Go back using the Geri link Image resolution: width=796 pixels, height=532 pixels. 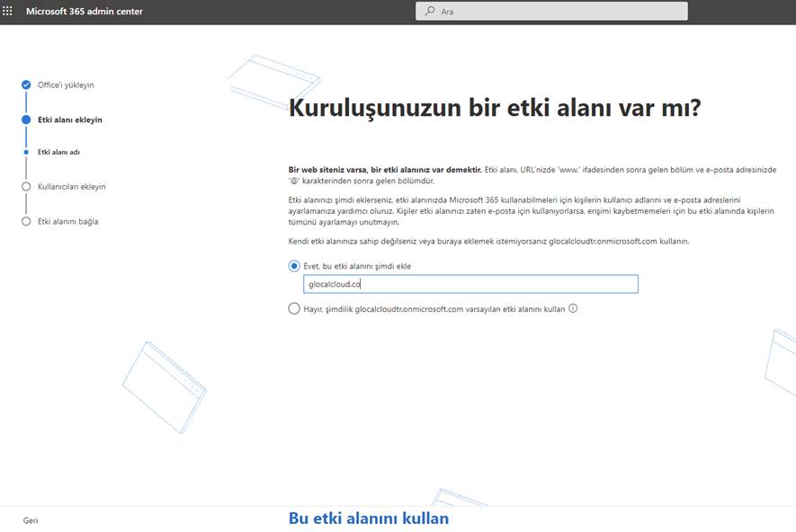pyautogui.click(x=31, y=520)
